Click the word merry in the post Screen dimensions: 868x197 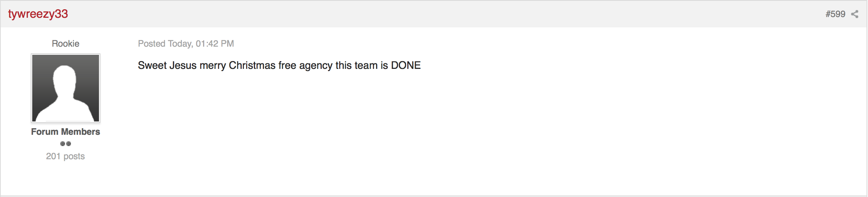point(213,66)
